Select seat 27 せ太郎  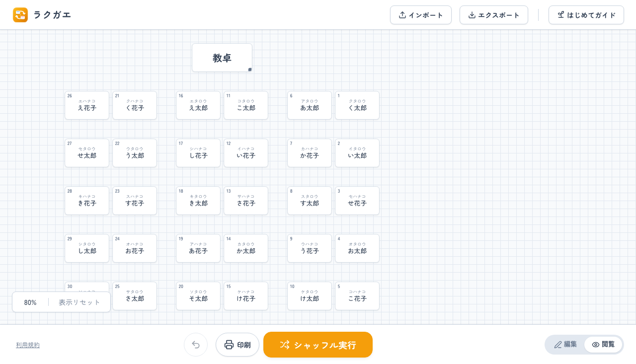87,153
